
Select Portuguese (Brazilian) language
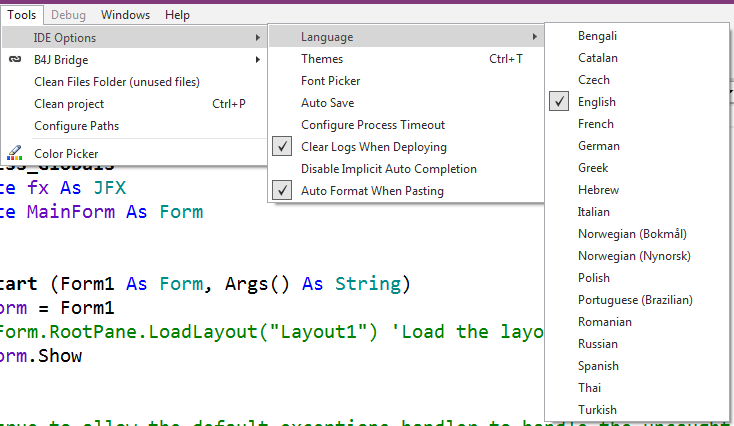coord(637,300)
